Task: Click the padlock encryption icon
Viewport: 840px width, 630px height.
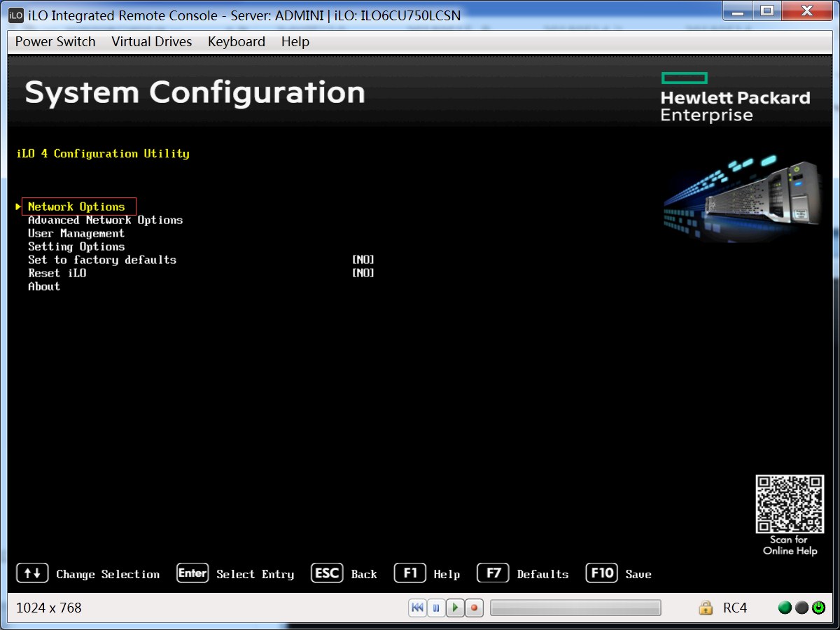Action: coord(706,608)
